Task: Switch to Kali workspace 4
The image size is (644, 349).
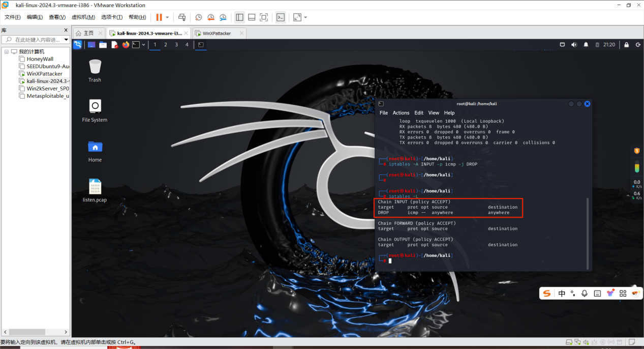Action: tap(187, 45)
